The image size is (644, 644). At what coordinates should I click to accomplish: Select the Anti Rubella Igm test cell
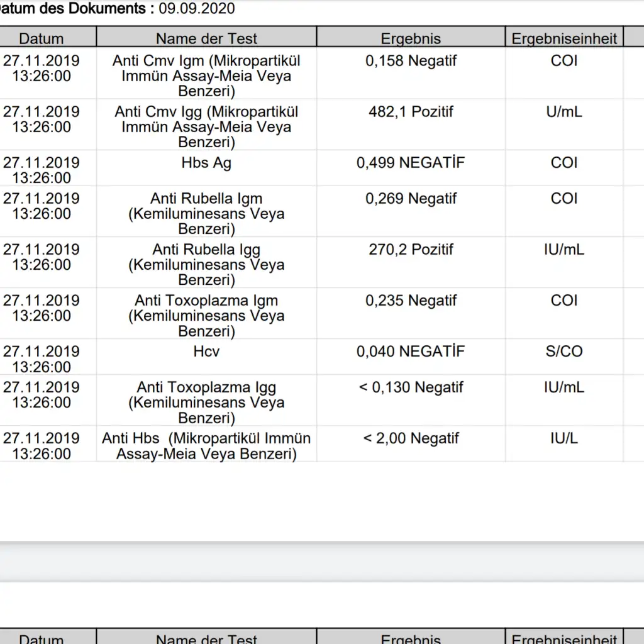click(x=206, y=214)
